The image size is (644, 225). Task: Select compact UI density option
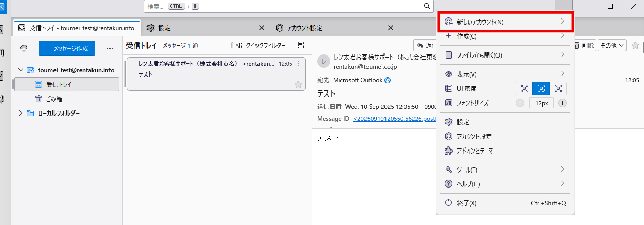pos(524,88)
